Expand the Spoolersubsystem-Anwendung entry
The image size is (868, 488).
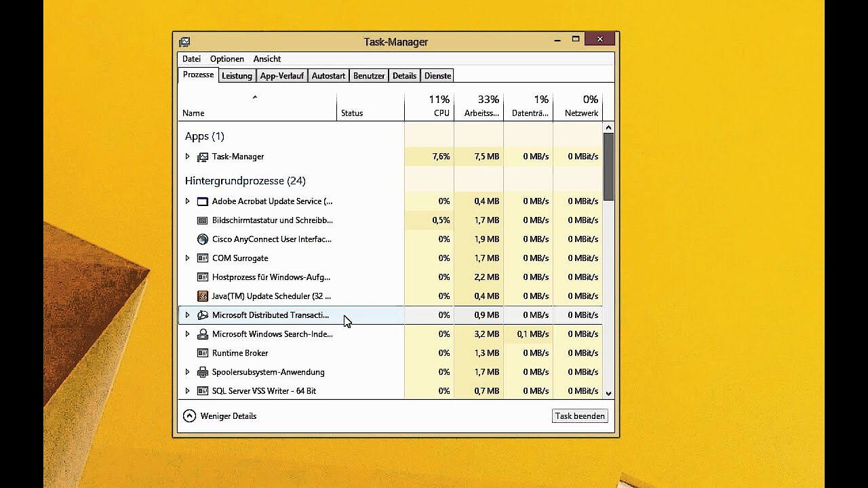click(187, 372)
